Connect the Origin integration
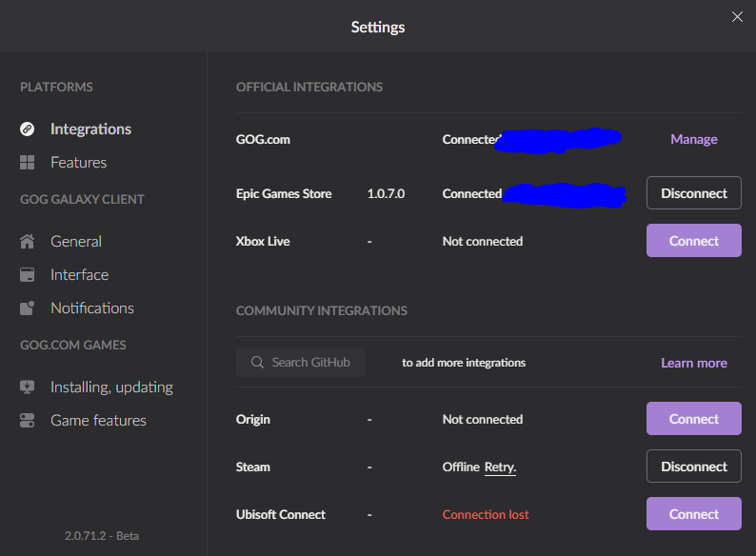The height and width of the screenshot is (556, 756). click(694, 419)
